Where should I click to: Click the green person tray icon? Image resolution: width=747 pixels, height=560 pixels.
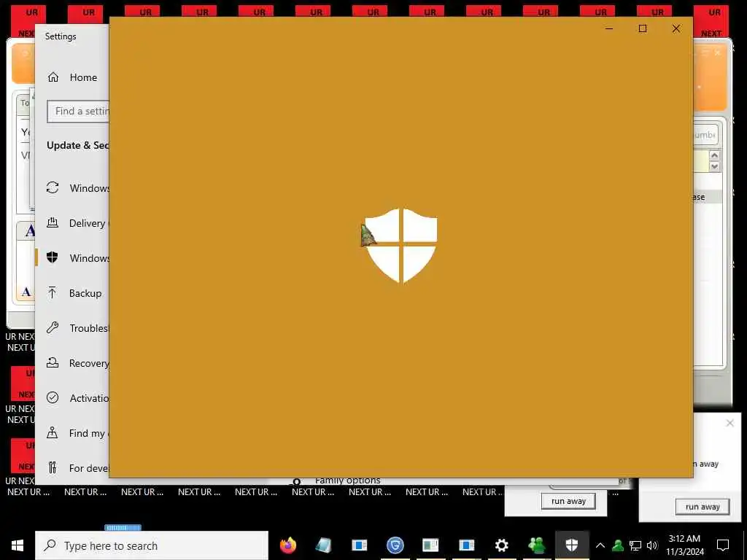618,545
